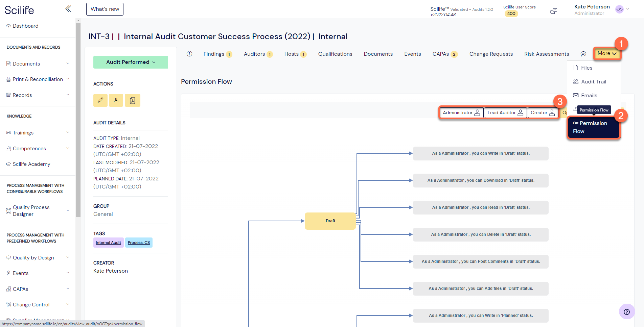Switch to the Events tab
The image size is (644, 327).
(x=413, y=54)
